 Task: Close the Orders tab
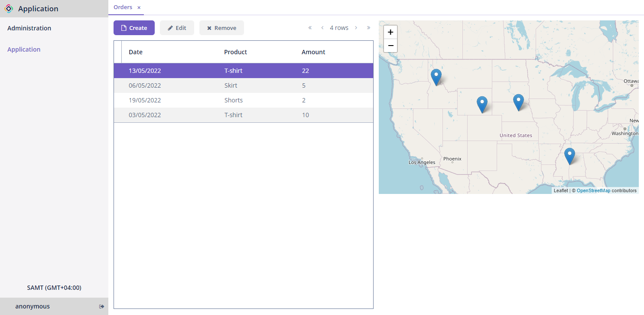coord(139,7)
